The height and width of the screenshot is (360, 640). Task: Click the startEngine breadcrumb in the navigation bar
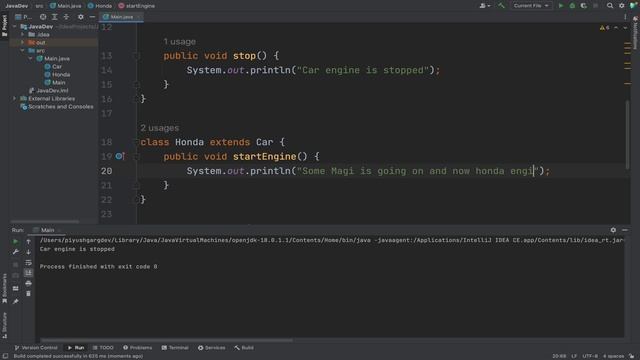[x=136, y=6]
